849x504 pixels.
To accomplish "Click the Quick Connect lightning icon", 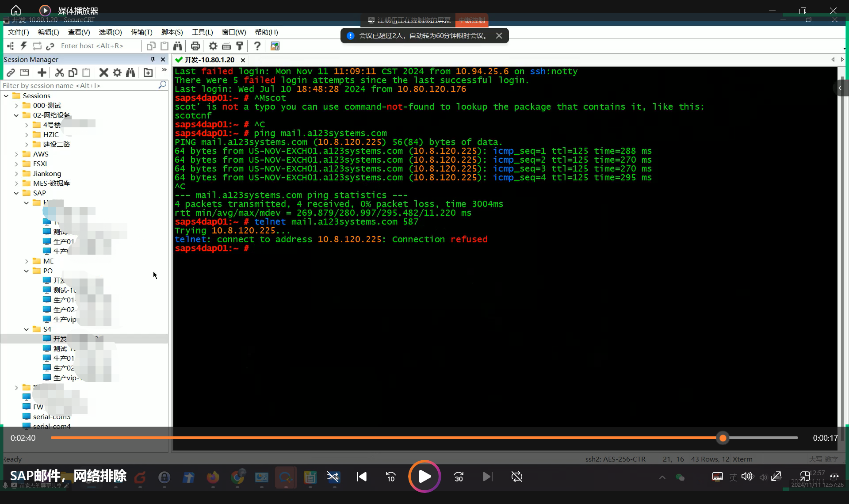I will [24, 46].
